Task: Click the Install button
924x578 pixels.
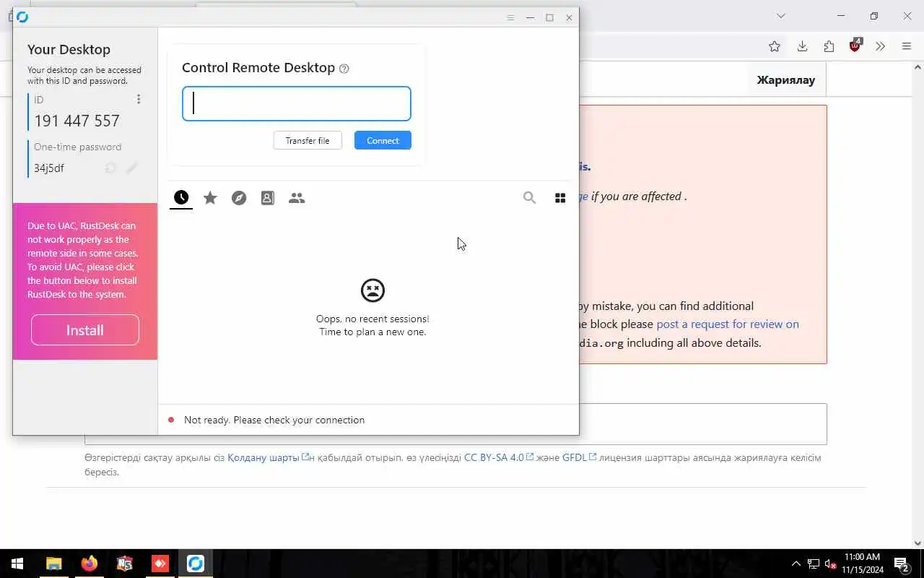Action: (x=85, y=330)
